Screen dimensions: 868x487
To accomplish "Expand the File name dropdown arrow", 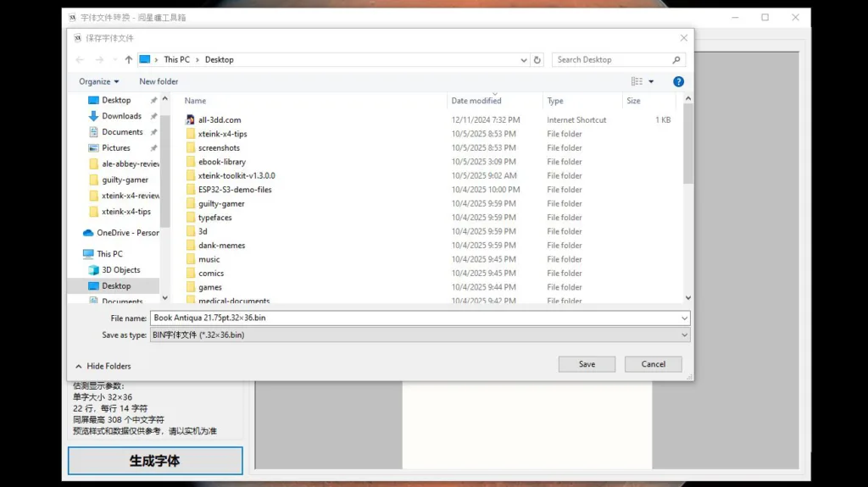I will pyautogui.click(x=684, y=318).
